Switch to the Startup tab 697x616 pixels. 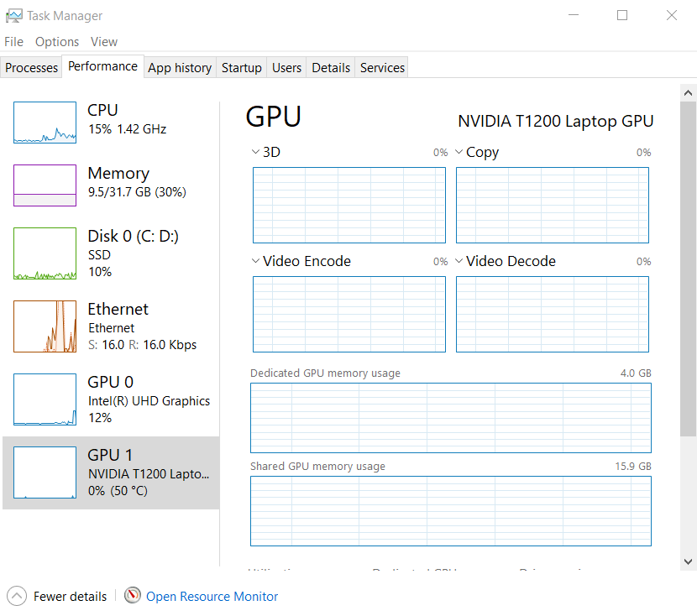click(x=241, y=68)
